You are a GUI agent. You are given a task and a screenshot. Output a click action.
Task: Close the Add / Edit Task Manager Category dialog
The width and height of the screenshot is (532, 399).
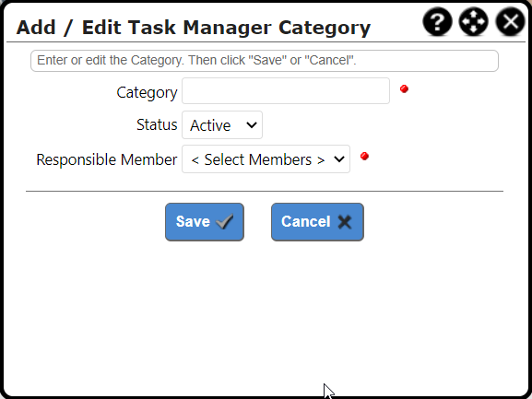point(510,22)
